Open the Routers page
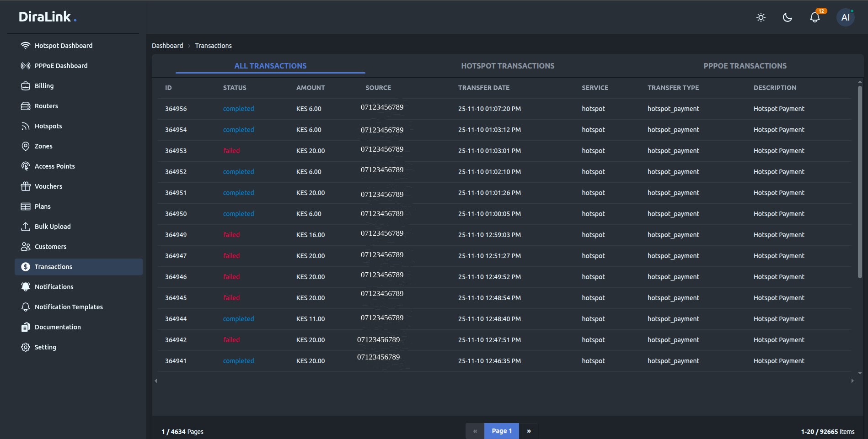 (x=46, y=106)
